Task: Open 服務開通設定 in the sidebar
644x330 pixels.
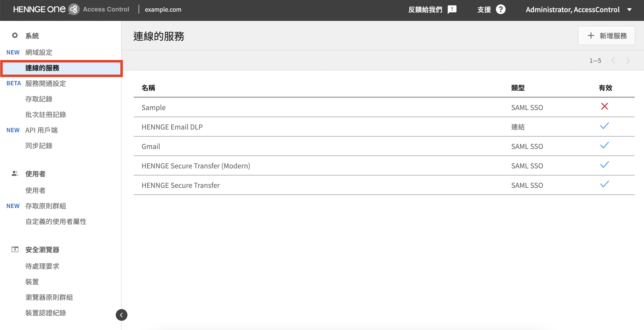Action: click(45, 83)
